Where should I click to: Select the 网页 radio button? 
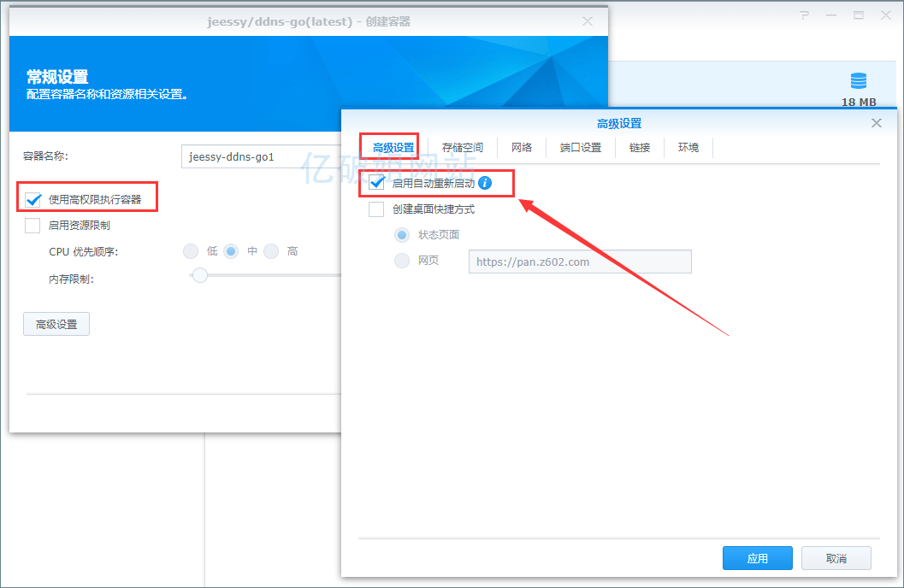(x=401, y=261)
